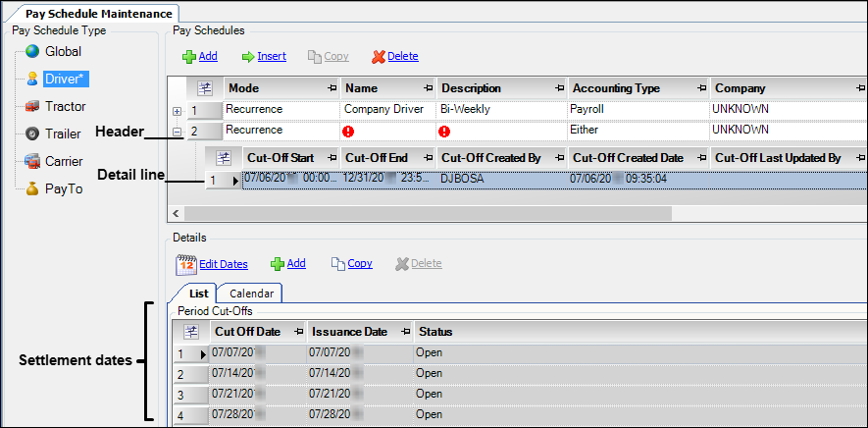
Task: Pin the Issuance Date column
Action: 407,332
